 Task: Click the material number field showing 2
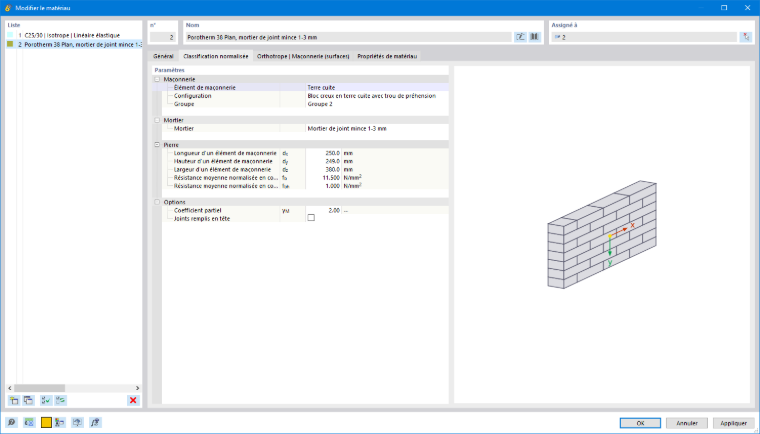coord(163,37)
